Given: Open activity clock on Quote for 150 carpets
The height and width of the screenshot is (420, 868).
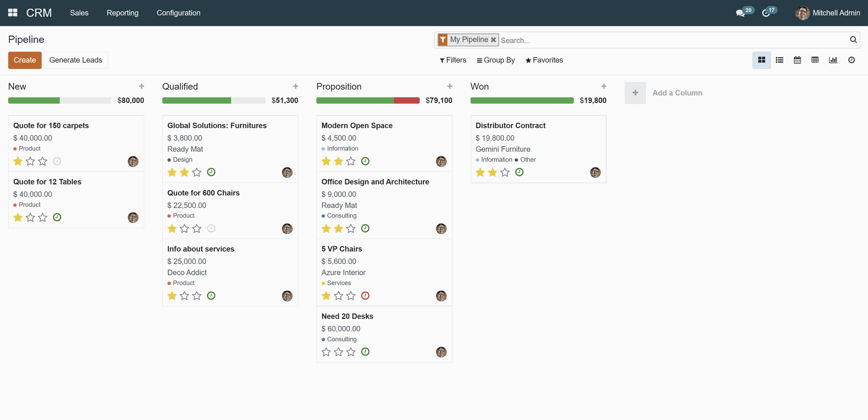Looking at the screenshot, I should click(x=57, y=161).
